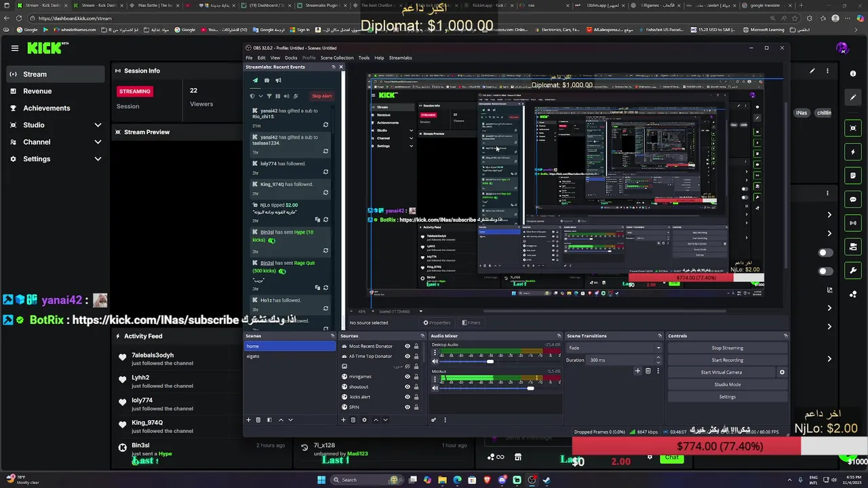Enable Studio Mode in OBS

(x=727, y=384)
